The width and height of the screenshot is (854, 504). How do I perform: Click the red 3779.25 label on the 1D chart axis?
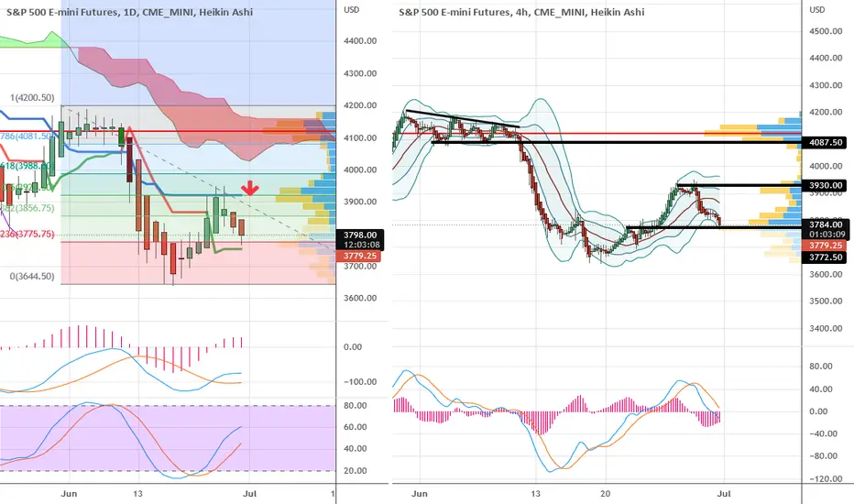point(359,256)
